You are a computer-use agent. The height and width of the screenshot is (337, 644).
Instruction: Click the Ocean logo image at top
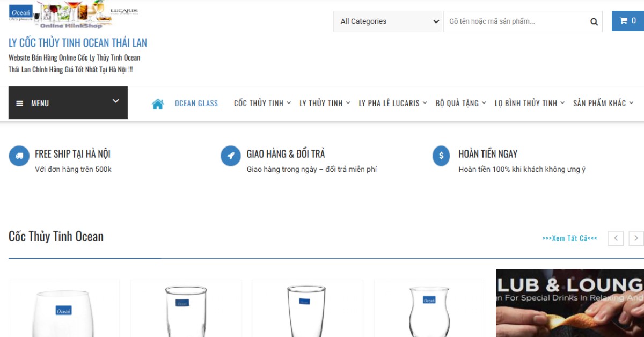coord(21,12)
